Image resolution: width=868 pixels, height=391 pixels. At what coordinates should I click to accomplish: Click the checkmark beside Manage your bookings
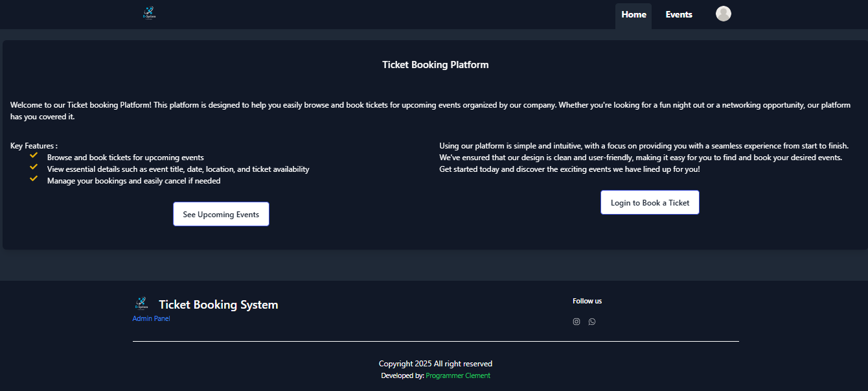pyautogui.click(x=34, y=179)
